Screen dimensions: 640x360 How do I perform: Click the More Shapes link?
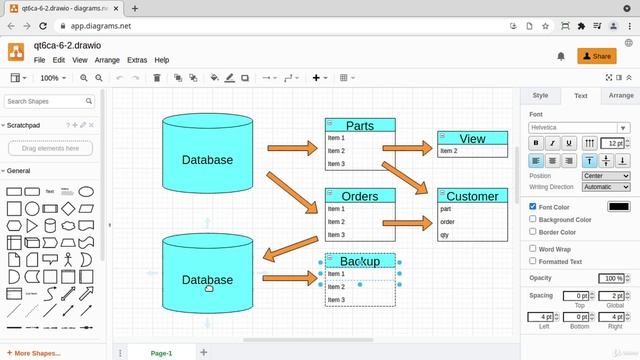pos(33,353)
